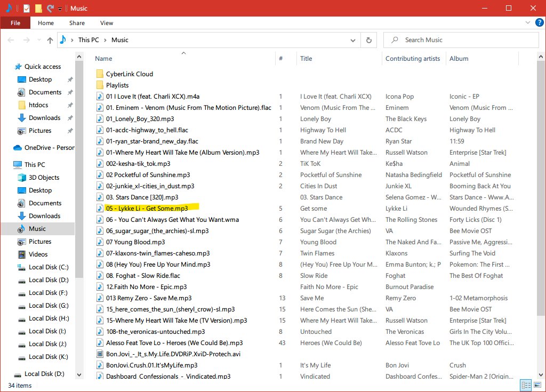Select icon of 01_Lonely_Boy_320.mp3
This screenshot has width=546, height=392.
pyautogui.click(x=100, y=119)
